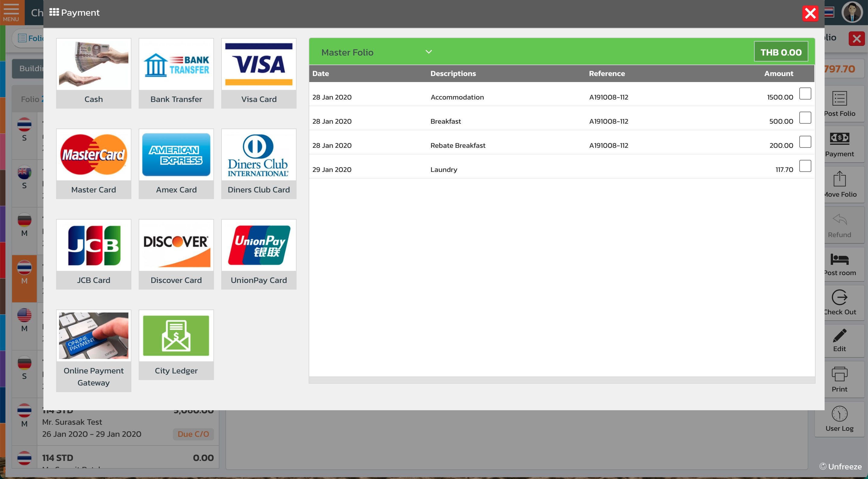Open Edit pencil in background sidebar

[839, 340]
